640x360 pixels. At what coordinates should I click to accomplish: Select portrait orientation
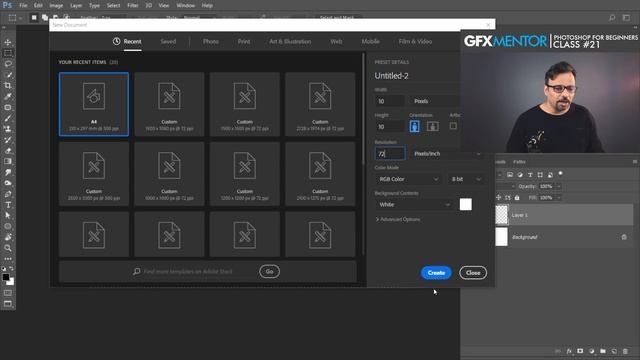tap(414, 126)
